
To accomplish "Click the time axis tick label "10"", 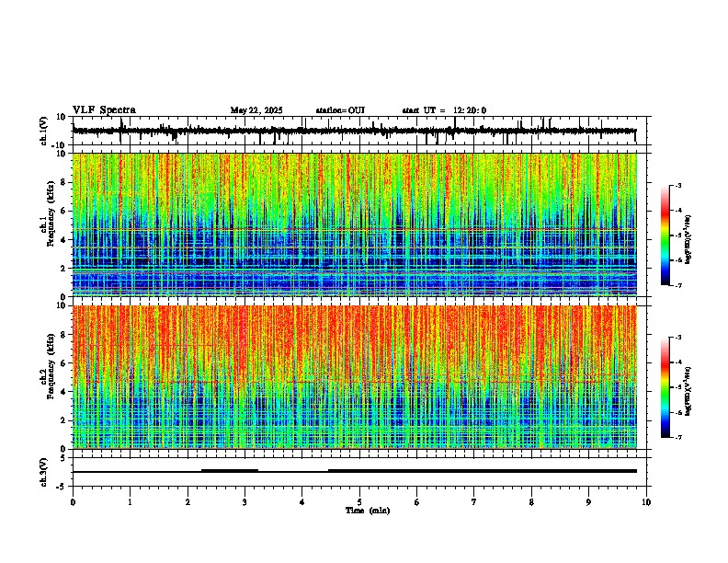I will [x=646, y=502].
